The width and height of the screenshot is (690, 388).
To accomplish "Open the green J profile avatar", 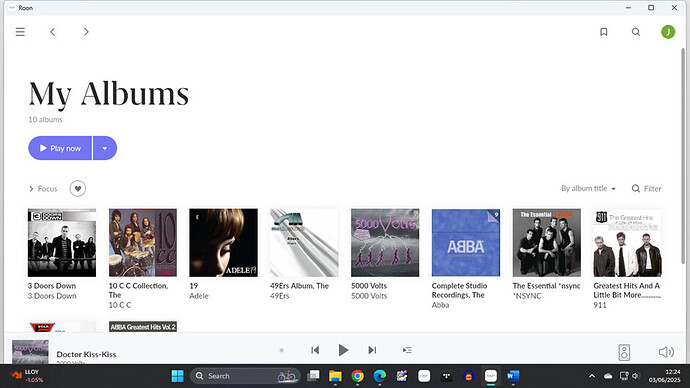I will [x=668, y=32].
